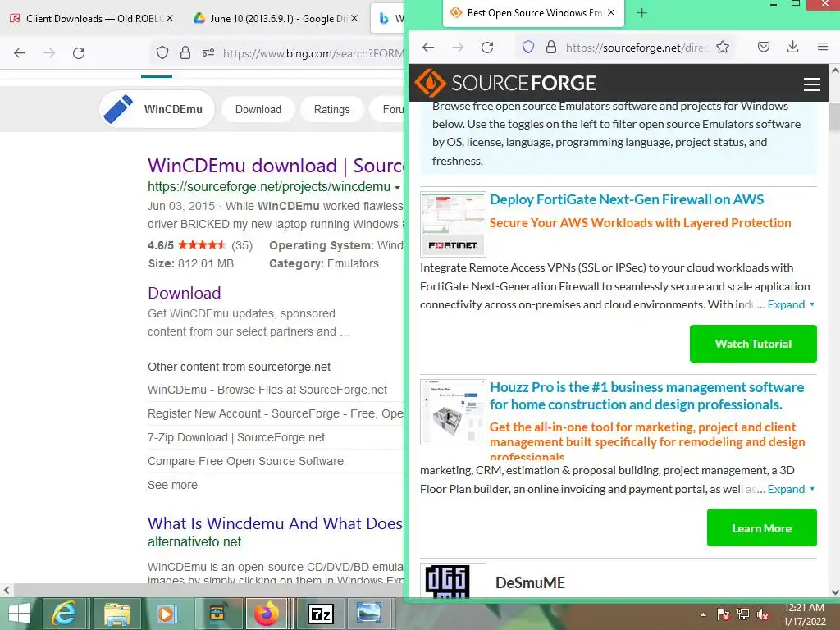Screen dimensions: 840x630
Task: Click See more under sourceforge.net content
Action: point(172,485)
